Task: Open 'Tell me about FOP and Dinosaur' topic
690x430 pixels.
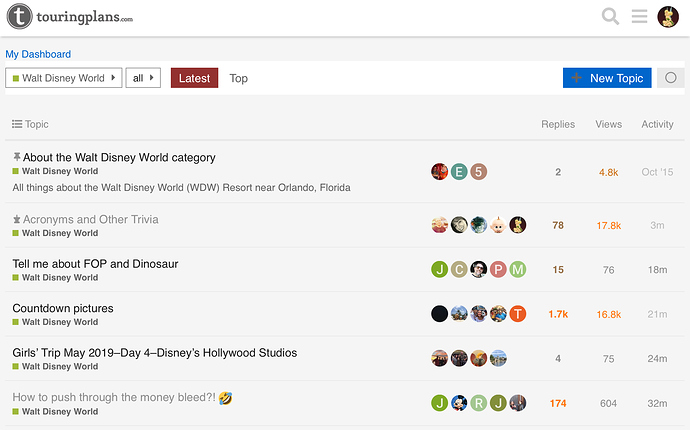Action: (x=95, y=264)
